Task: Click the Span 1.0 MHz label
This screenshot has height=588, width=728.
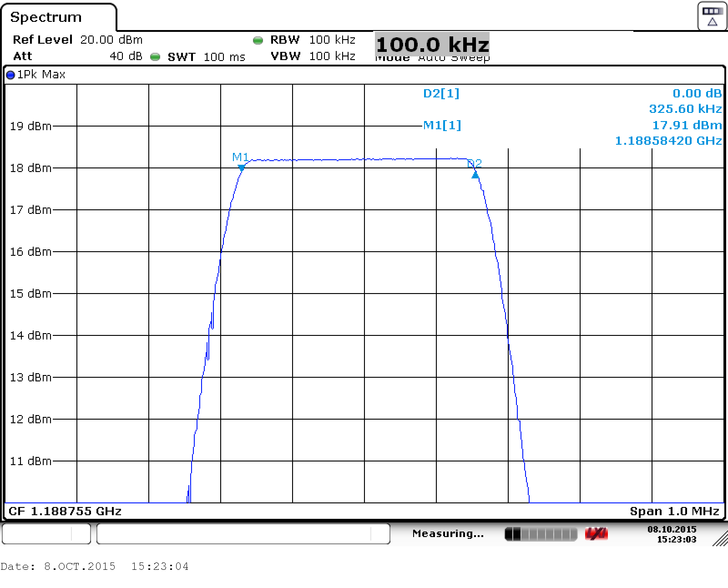Action: pyautogui.click(x=674, y=511)
